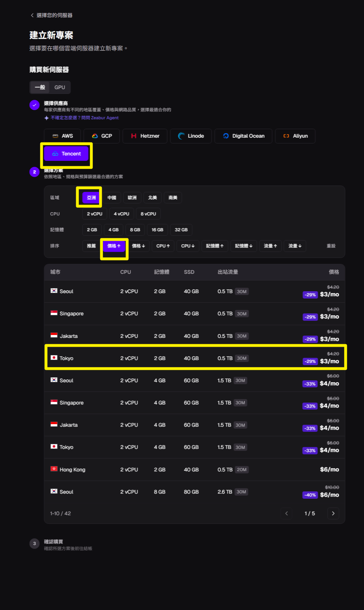Sort plans by price descending
Screen dimensions: 364x610
pyautogui.click(x=138, y=246)
